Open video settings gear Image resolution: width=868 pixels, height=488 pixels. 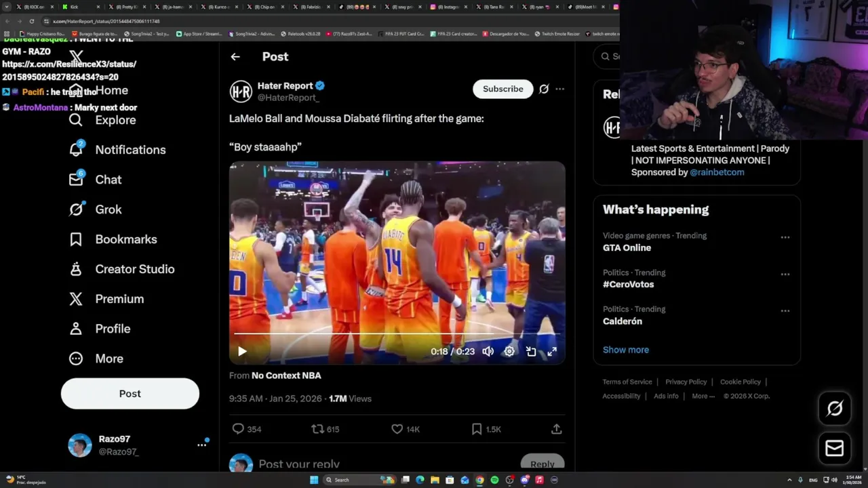coord(509,351)
